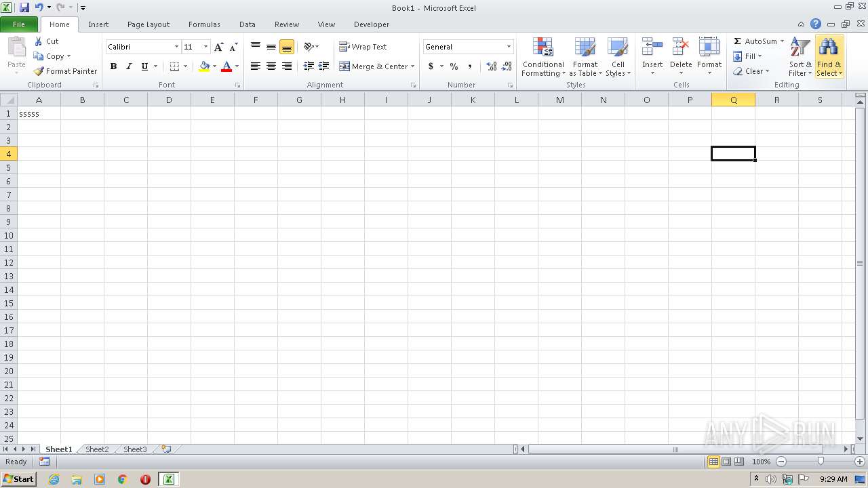This screenshot has width=868, height=488.
Task: Click the Decrease Decimal icon
Action: pos(507,66)
